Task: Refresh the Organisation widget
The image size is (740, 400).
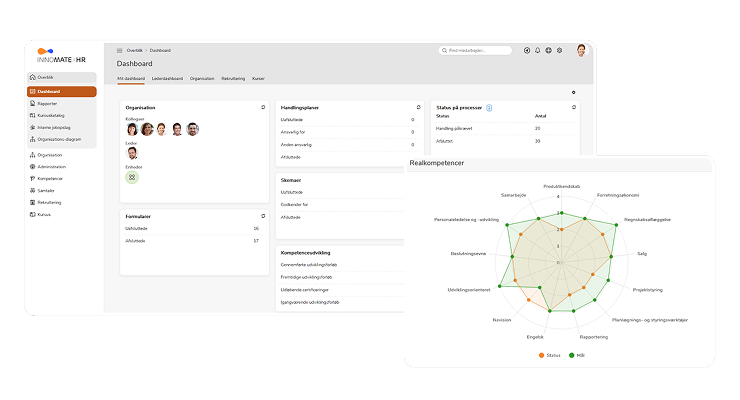Action: coord(263,107)
